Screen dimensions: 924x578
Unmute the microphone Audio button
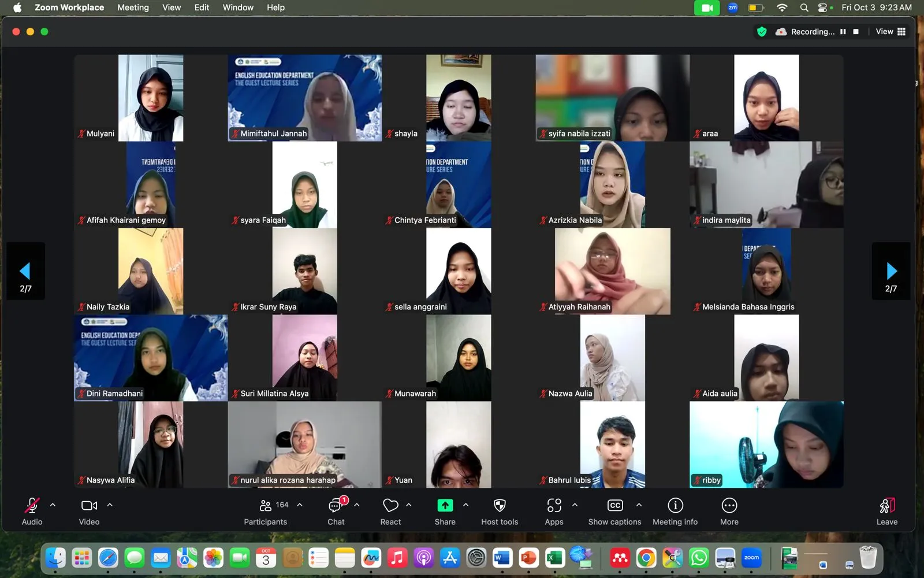point(32,506)
